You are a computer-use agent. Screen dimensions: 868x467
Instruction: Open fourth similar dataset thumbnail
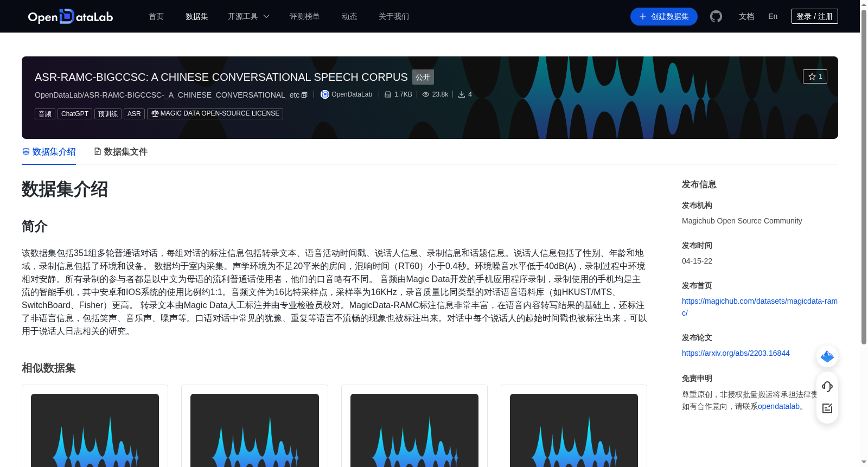click(x=574, y=430)
